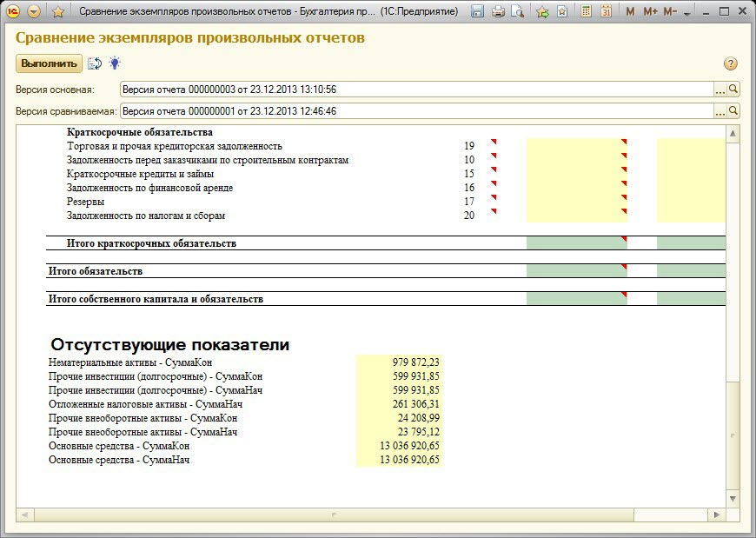Click magnifier to open Версия сравниваемая record

click(x=733, y=111)
